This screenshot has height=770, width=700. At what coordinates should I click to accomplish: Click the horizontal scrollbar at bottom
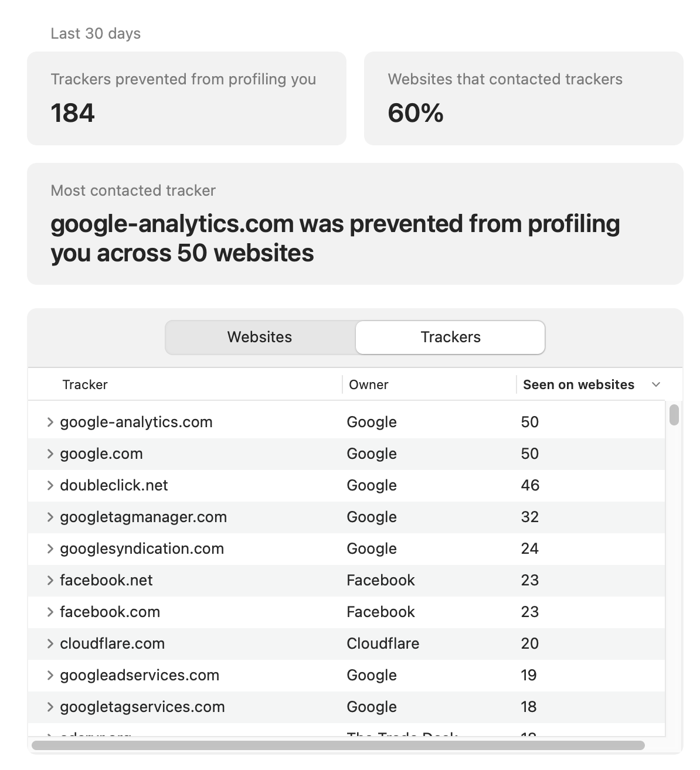[338, 745]
